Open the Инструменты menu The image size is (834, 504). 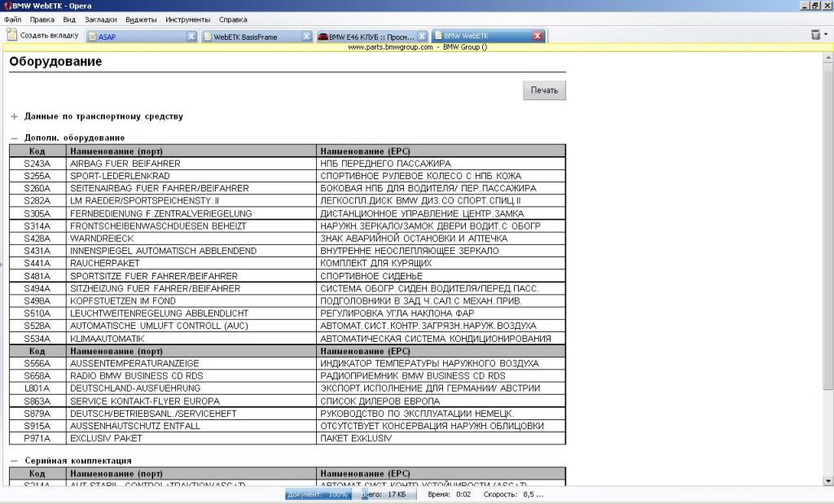pos(187,19)
